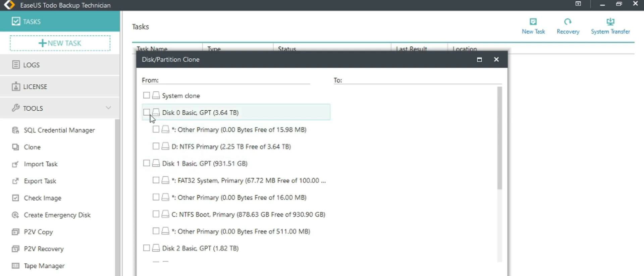Image resolution: width=644 pixels, height=276 pixels.
Task: Open the Tape Manager tool
Action: pyautogui.click(x=44, y=266)
